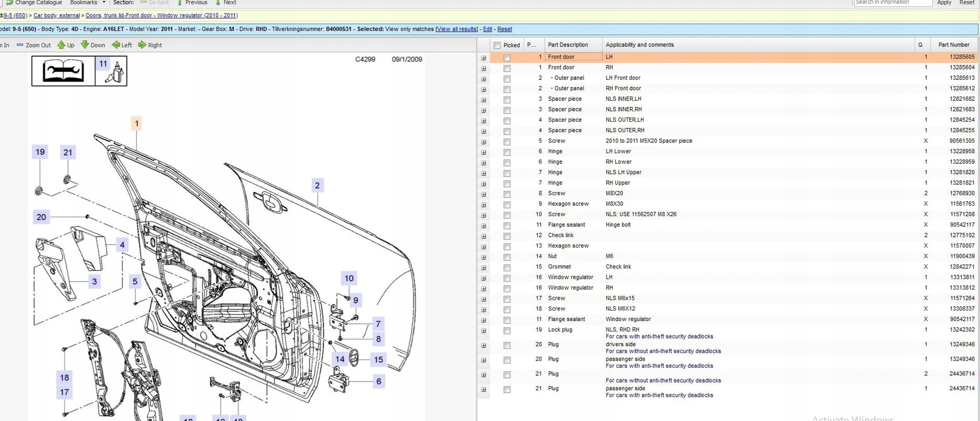980x421 pixels.
Task: Check the Check link row checkbox
Action: (x=507, y=236)
